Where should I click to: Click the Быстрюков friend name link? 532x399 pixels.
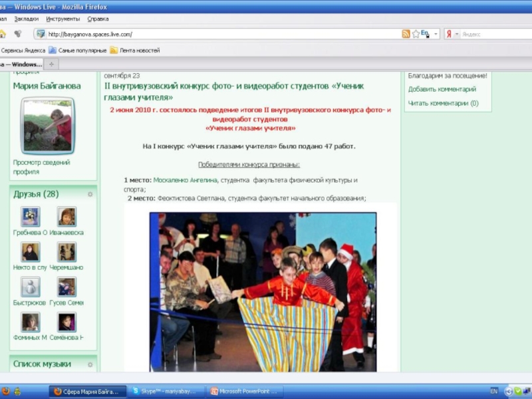(x=29, y=303)
